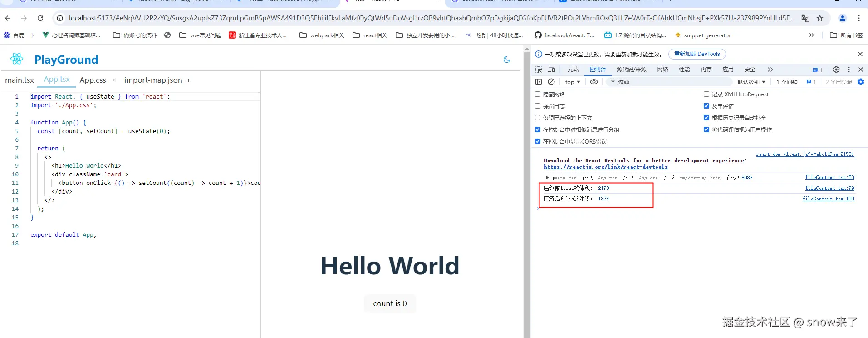The image size is (868, 338).
Task: Open source link fileContext.tsx:99
Action: 829,188
